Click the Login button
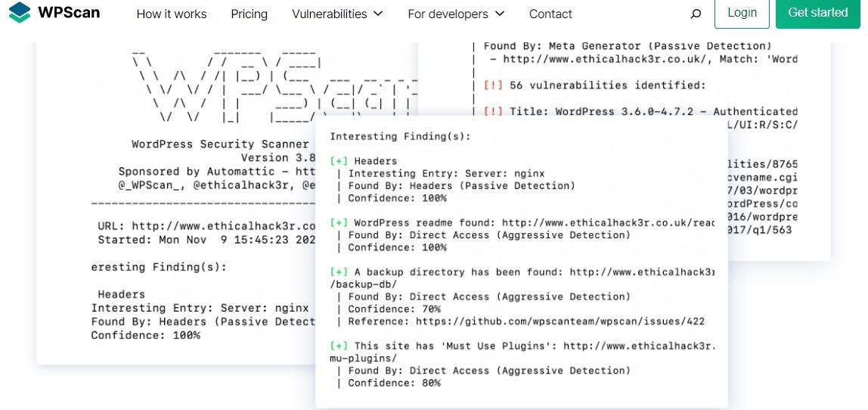This screenshot has height=410, width=868. click(x=742, y=13)
